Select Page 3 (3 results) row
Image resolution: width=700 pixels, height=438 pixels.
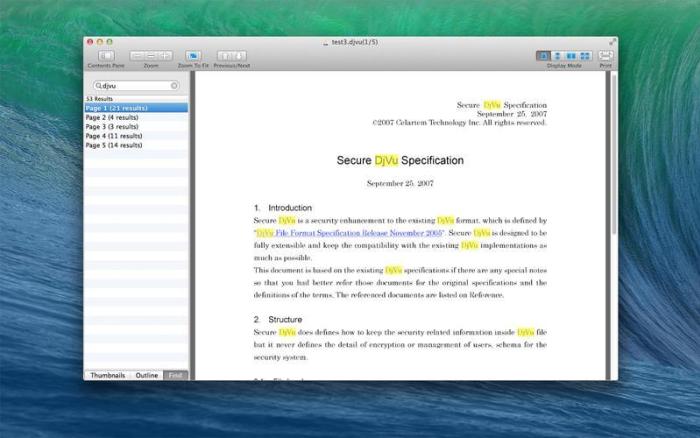coord(136,127)
